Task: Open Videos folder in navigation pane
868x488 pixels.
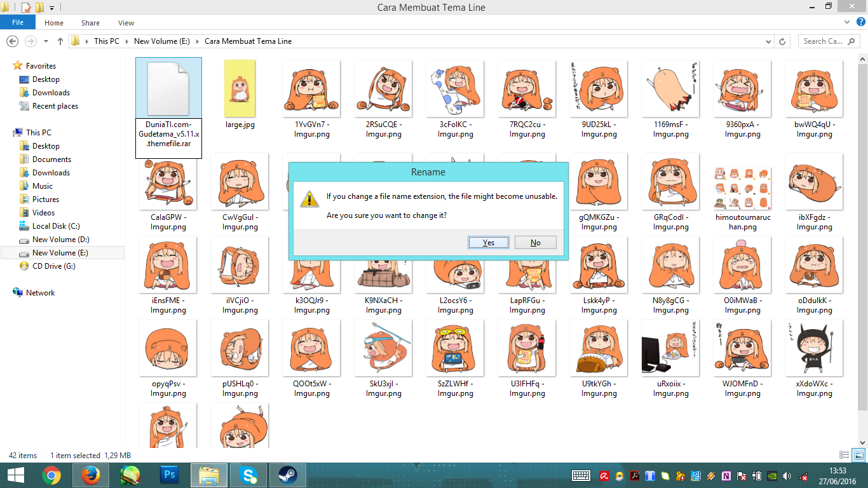Action: click(x=44, y=213)
